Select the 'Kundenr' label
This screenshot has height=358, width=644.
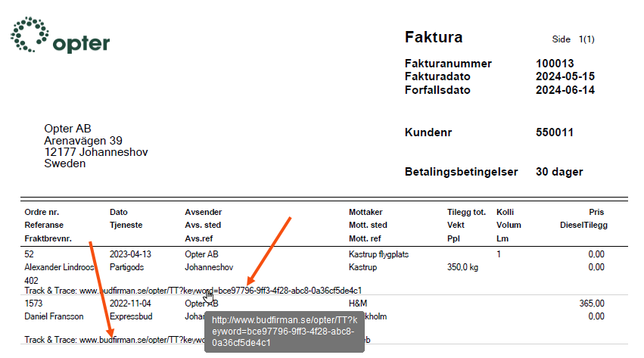[x=428, y=132]
